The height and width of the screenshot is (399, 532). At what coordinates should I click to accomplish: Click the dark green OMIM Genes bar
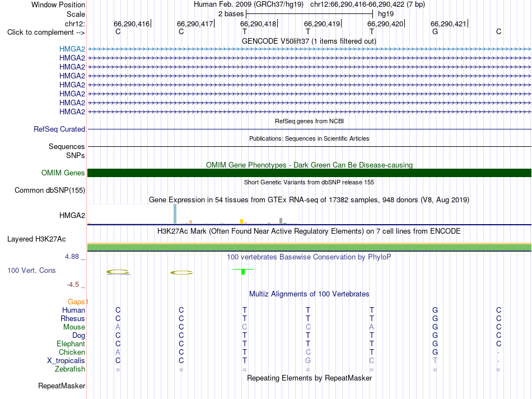point(309,173)
